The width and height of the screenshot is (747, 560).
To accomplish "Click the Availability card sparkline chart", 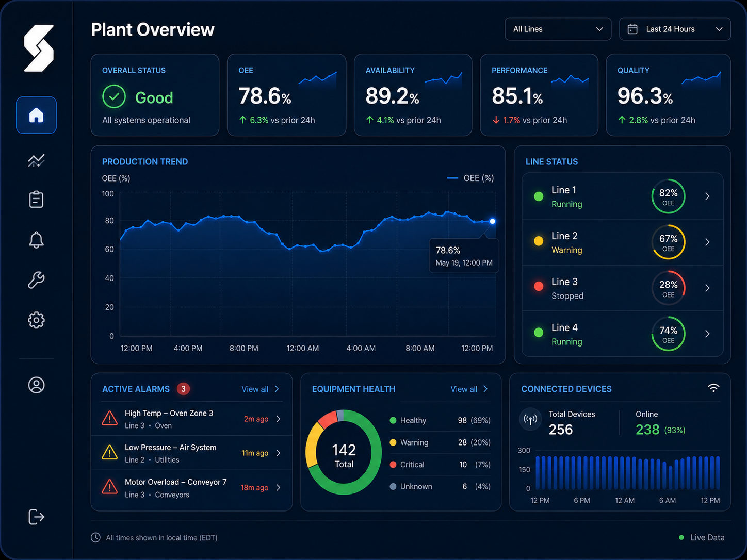I will coord(444,79).
